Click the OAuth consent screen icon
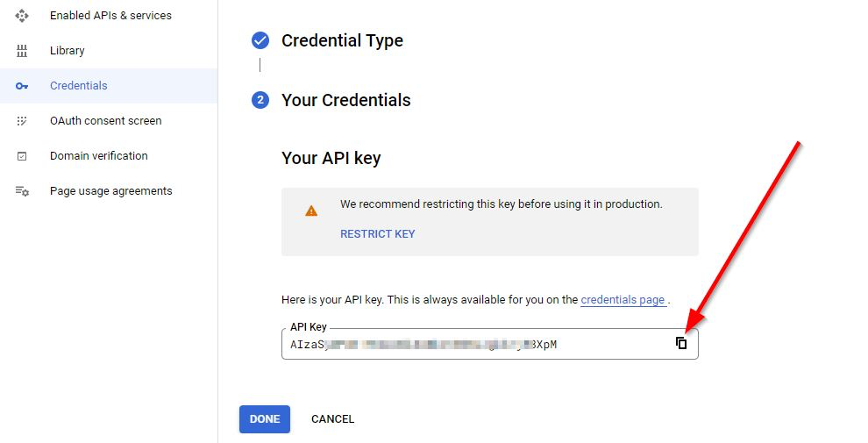 22,121
